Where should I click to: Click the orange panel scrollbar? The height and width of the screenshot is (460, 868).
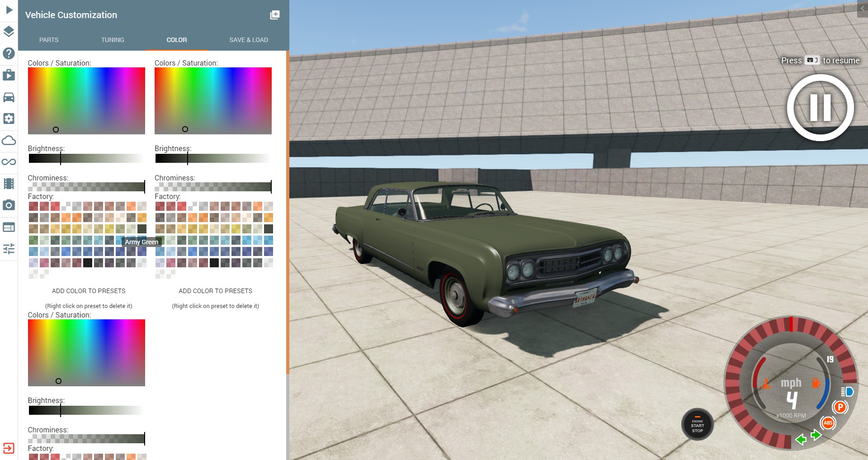click(x=288, y=212)
